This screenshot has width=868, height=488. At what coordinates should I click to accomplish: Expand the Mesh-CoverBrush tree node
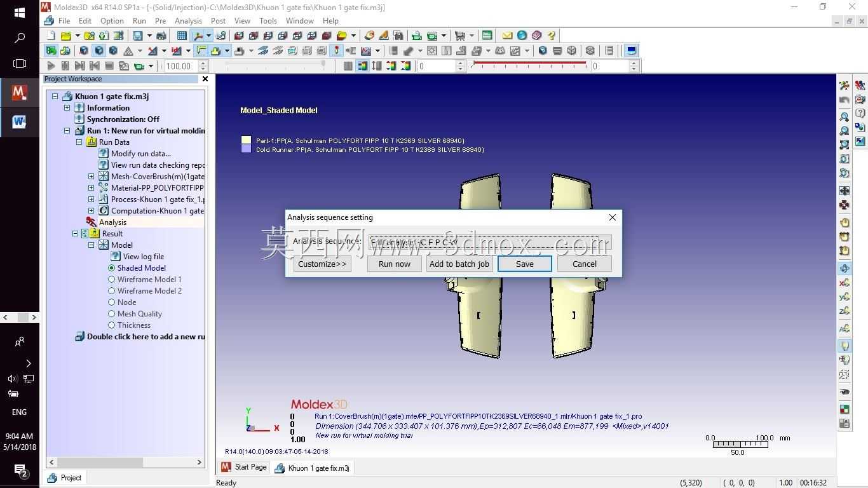click(x=91, y=177)
